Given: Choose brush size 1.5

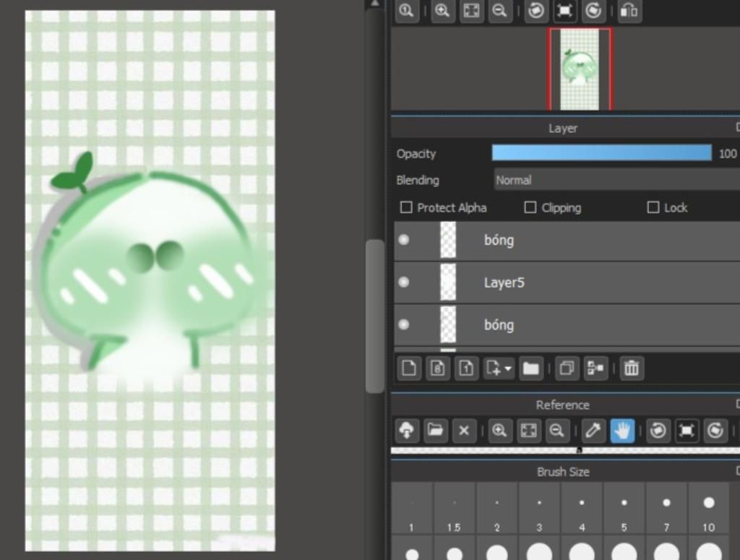Looking at the screenshot, I should pos(455,509).
